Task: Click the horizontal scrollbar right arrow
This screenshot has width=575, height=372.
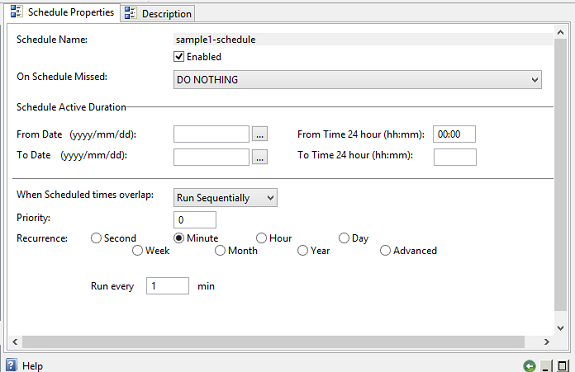Action: tap(546, 342)
